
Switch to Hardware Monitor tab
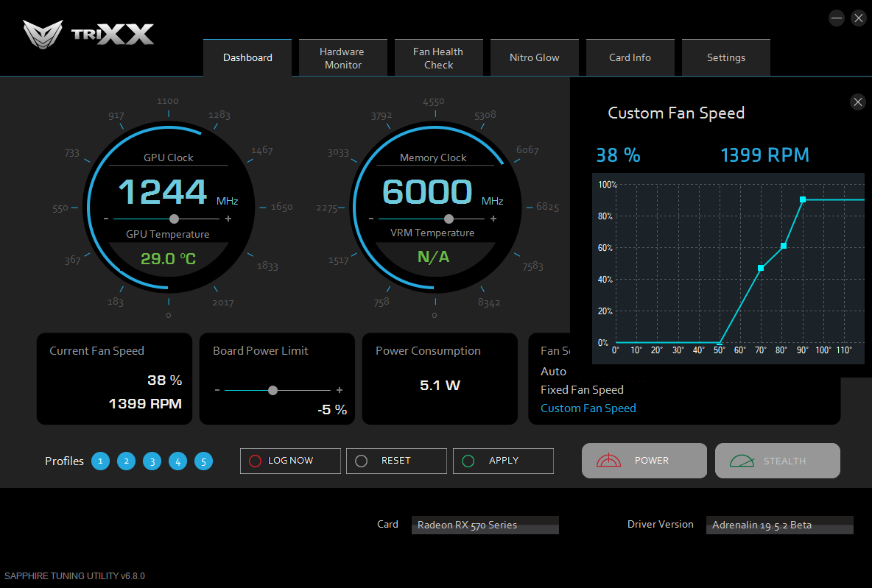tap(343, 58)
